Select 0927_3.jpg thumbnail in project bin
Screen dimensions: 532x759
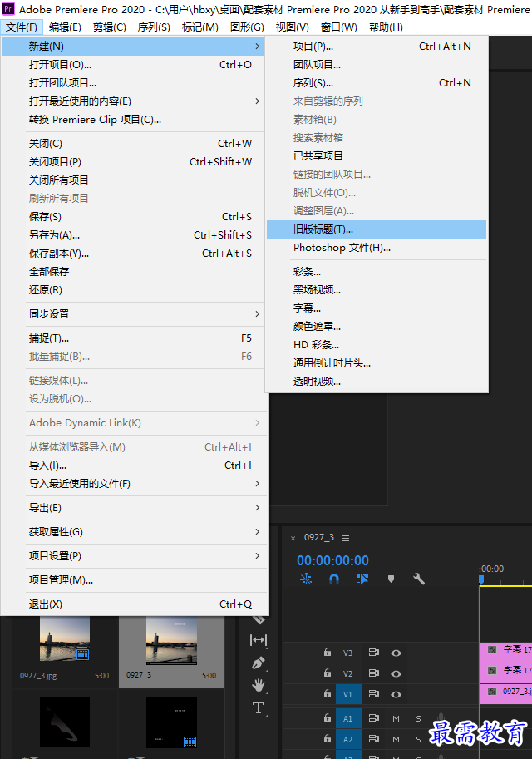64,638
